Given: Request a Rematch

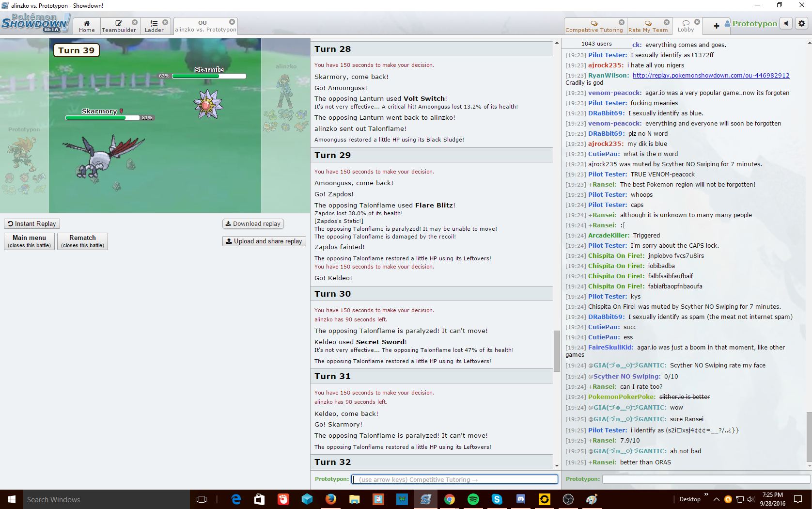Looking at the screenshot, I should (x=82, y=241).
